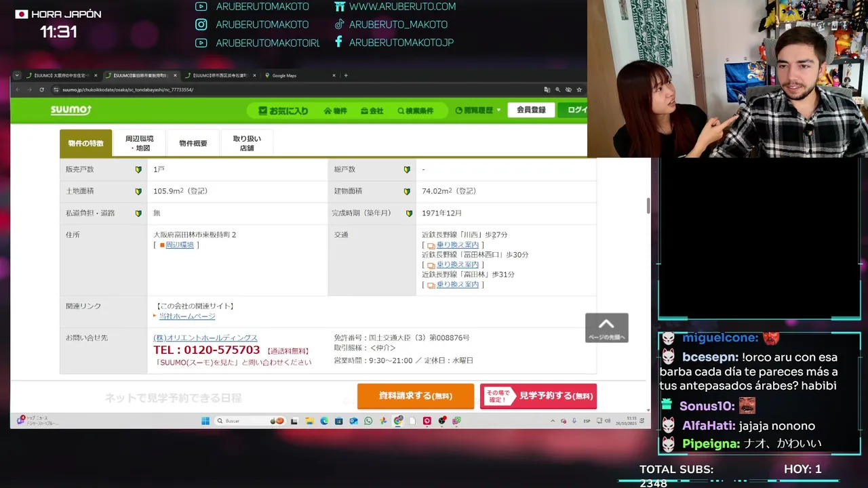Viewport: 868px width, 488px height.
Task: Open 周辺環境 link under the address
Action: [x=180, y=245]
